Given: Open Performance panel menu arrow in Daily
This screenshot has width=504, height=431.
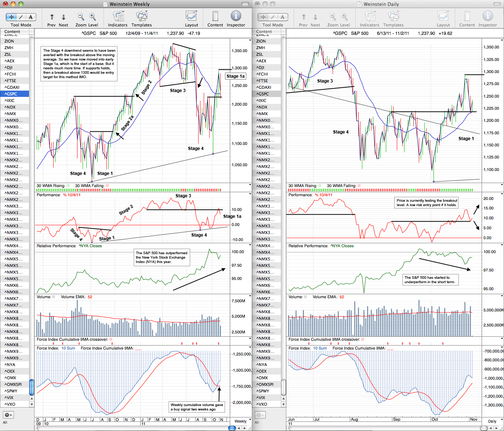Looking at the screenshot, I should (502, 194).
